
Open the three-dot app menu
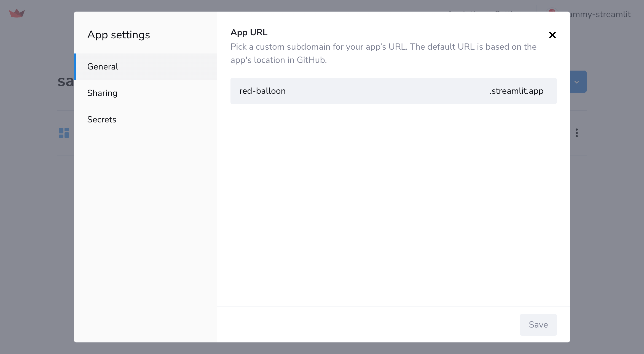pos(576,133)
